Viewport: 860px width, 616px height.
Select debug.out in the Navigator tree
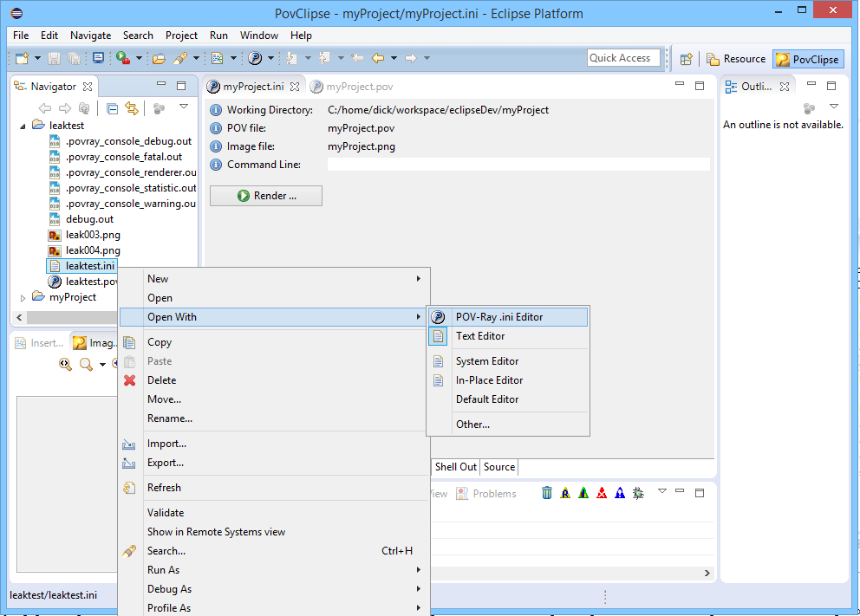[x=81, y=219]
